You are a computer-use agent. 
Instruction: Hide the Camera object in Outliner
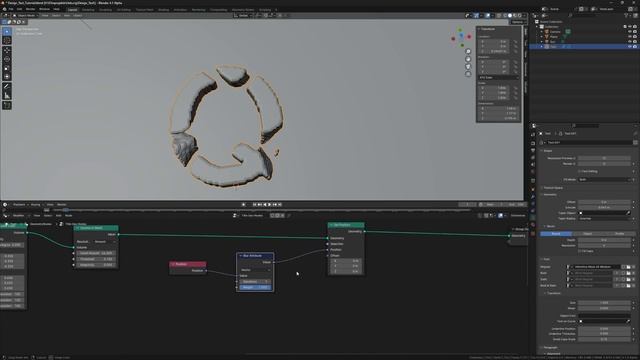click(630, 31)
